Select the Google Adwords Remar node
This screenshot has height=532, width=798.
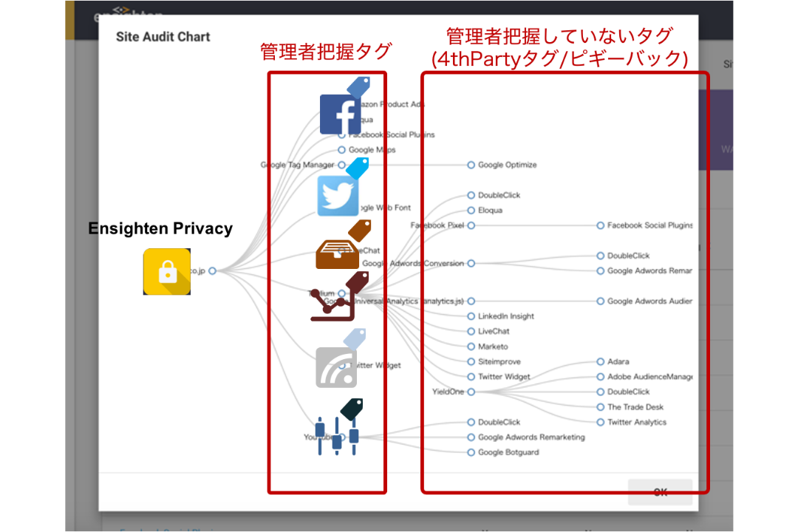[601, 271]
